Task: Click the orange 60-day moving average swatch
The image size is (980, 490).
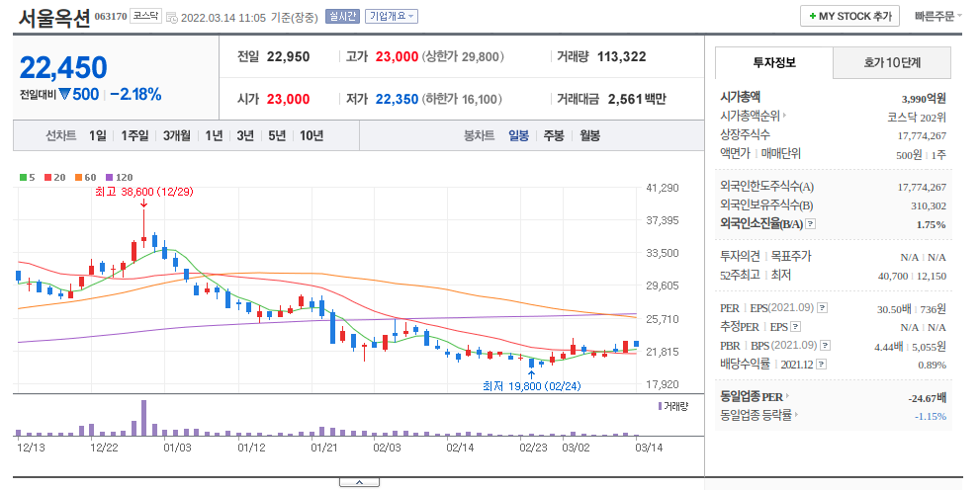Action: tap(79, 177)
